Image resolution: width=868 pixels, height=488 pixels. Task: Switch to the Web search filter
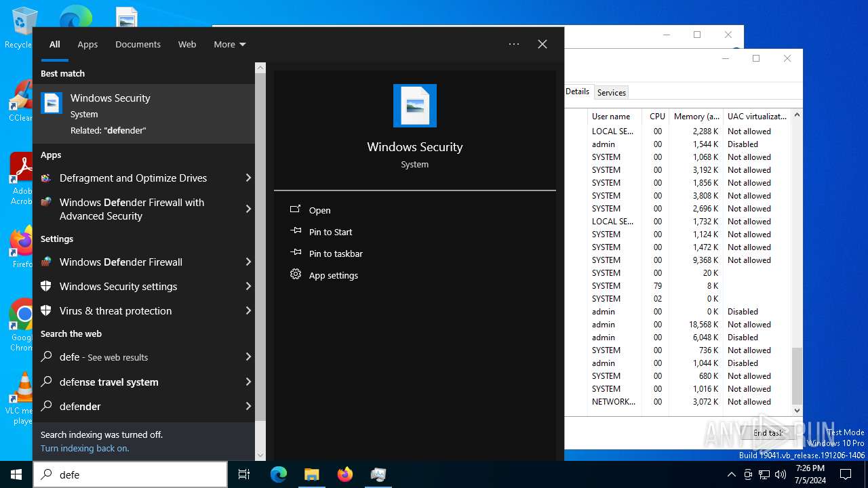pyautogui.click(x=187, y=44)
